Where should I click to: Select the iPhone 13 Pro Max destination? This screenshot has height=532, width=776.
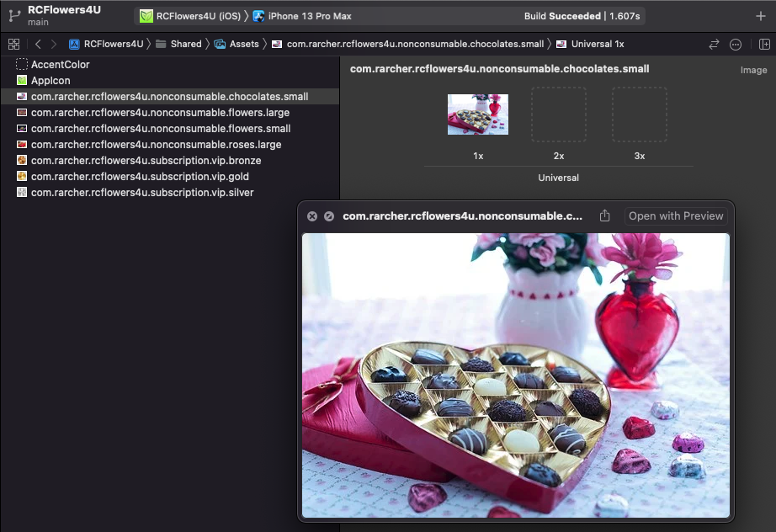(302, 16)
